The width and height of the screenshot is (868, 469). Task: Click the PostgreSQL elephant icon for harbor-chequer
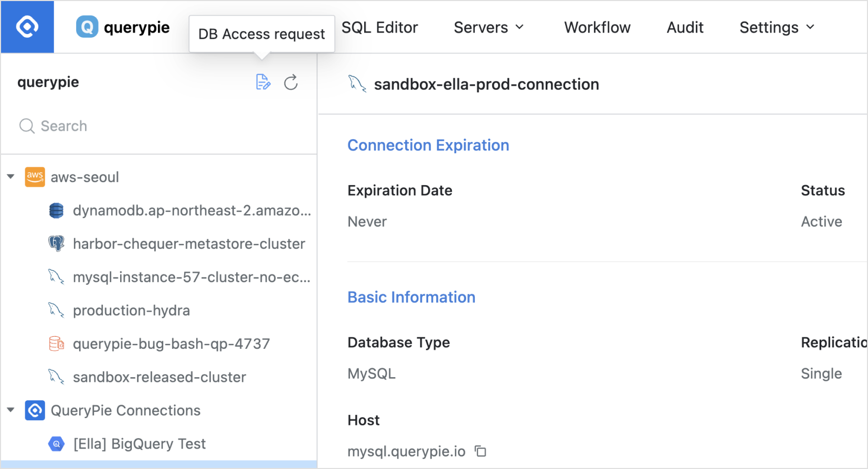click(x=56, y=243)
